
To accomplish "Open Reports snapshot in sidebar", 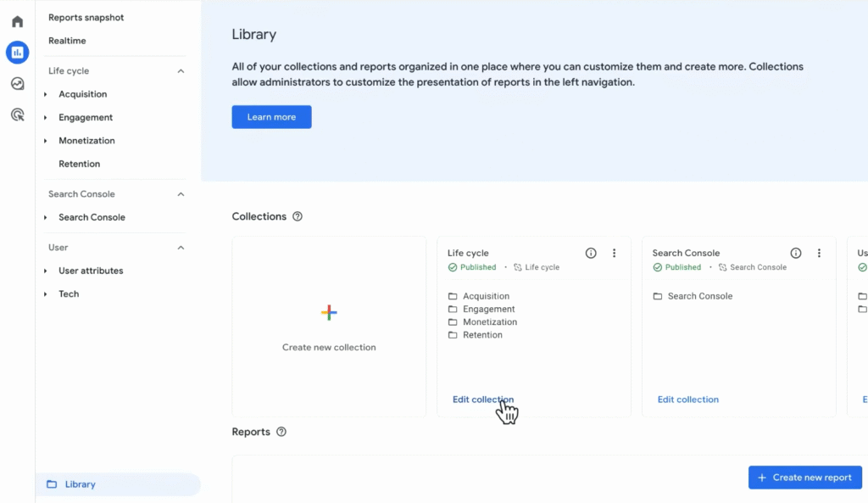I will point(86,18).
